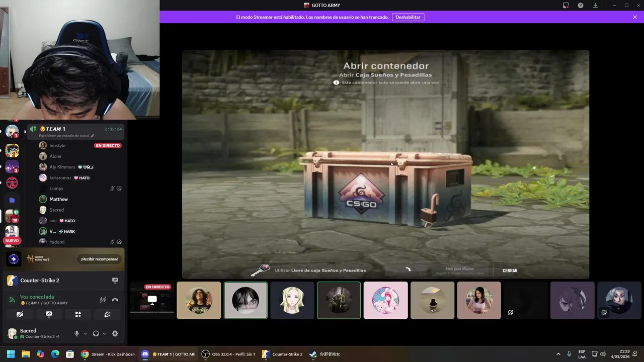Switch to Steam chat taskbar window

point(325,354)
